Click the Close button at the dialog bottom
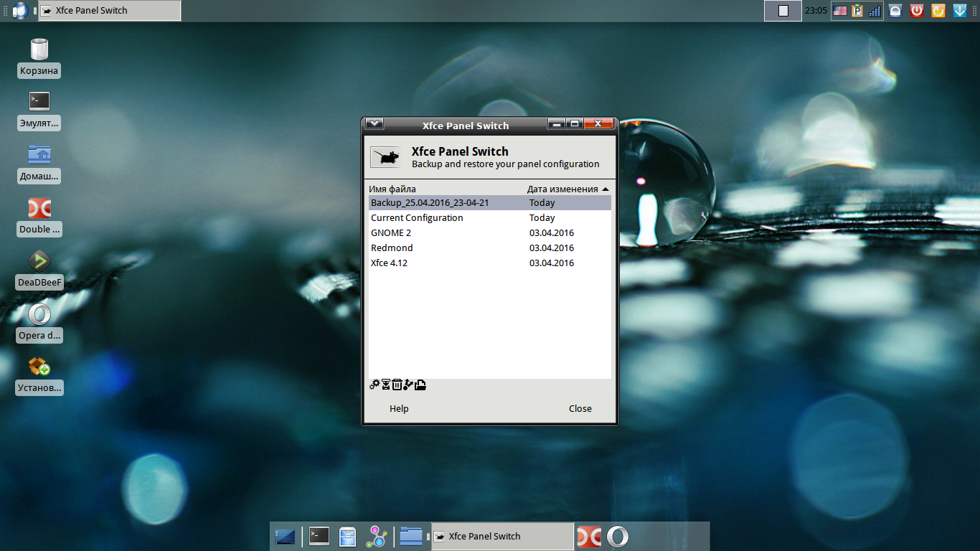Screen dimensions: 980x551 click(580, 409)
